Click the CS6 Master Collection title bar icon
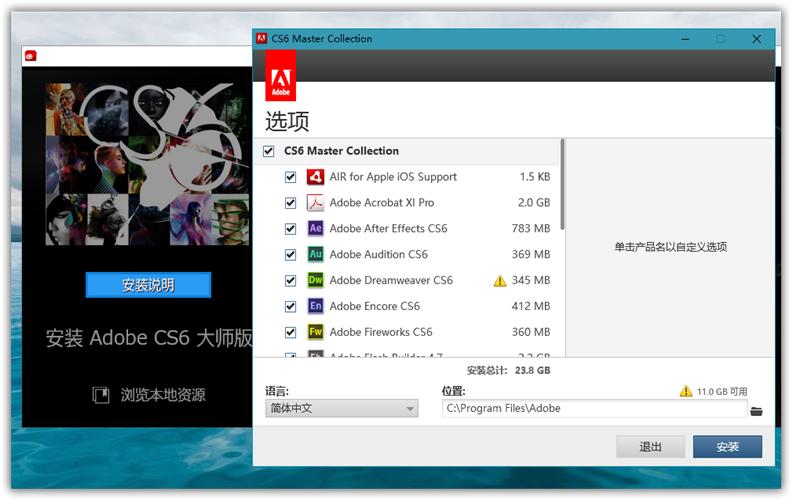Screen dimensions: 792x500 pyautogui.click(x=262, y=38)
